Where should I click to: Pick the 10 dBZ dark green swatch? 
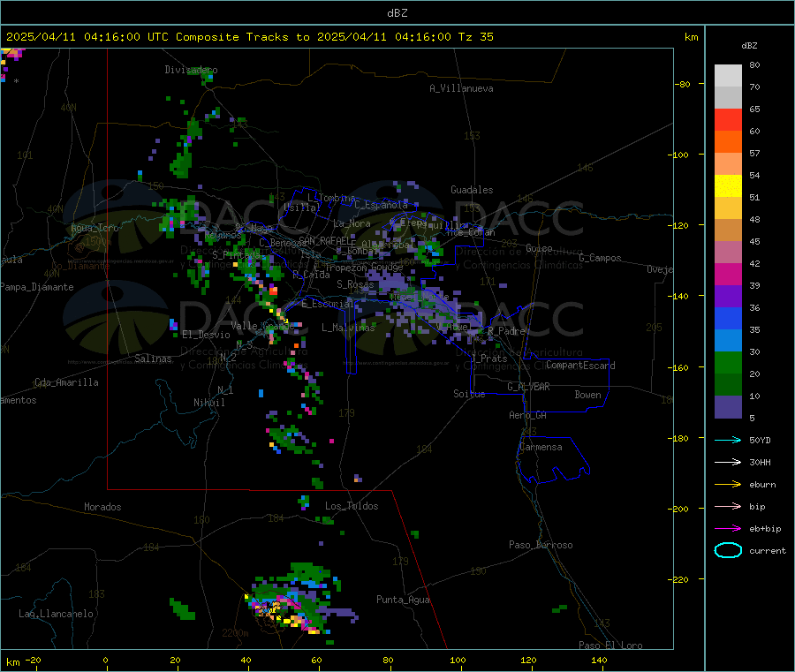728,384
